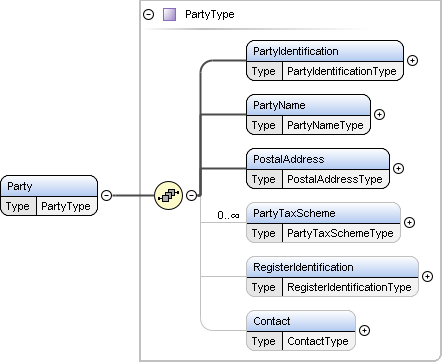Select the PostalAddress element header
The height and width of the screenshot is (363, 443).
[318, 159]
